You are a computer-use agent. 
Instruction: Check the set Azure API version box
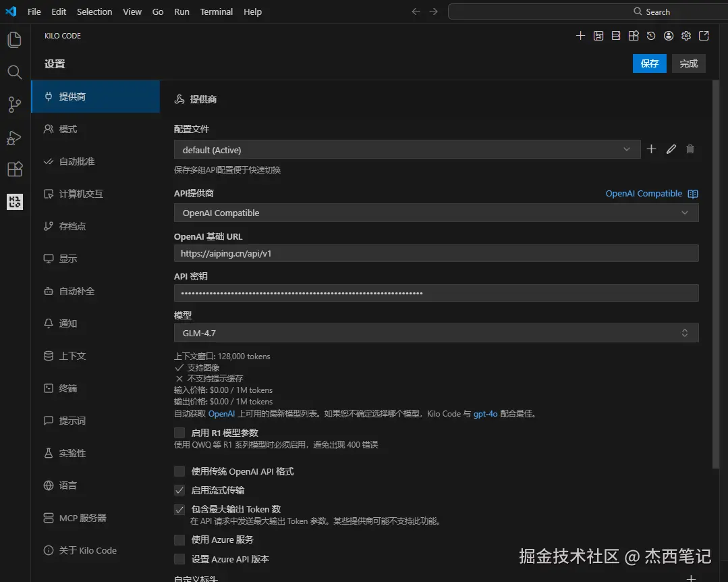click(x=179, y=559)
